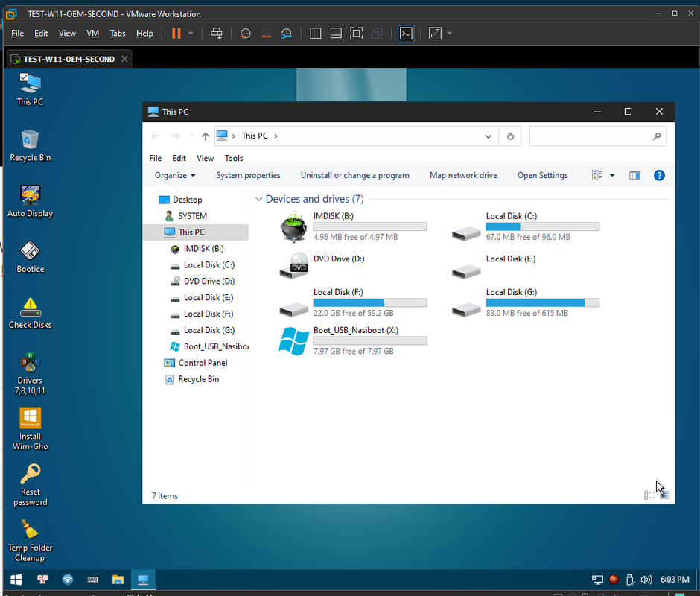Revert virtual machine to snapshot icon

tap(266, 34)
